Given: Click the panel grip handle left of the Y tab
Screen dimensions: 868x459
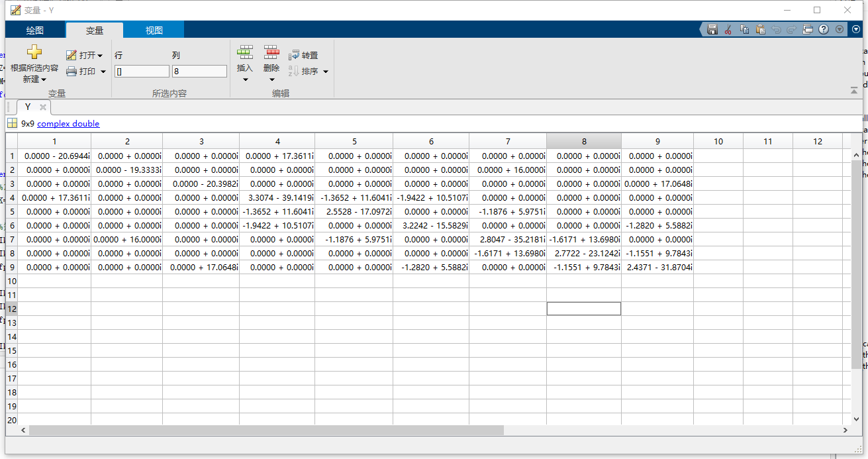Looking at the screenshot, I should point(8,107).
